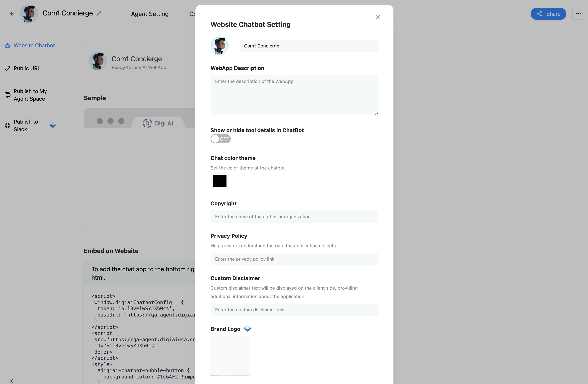This screenshot has width=588, height=384.
Task: Click the robot icon next to Website Chatbot
Action: coord(8,46)
